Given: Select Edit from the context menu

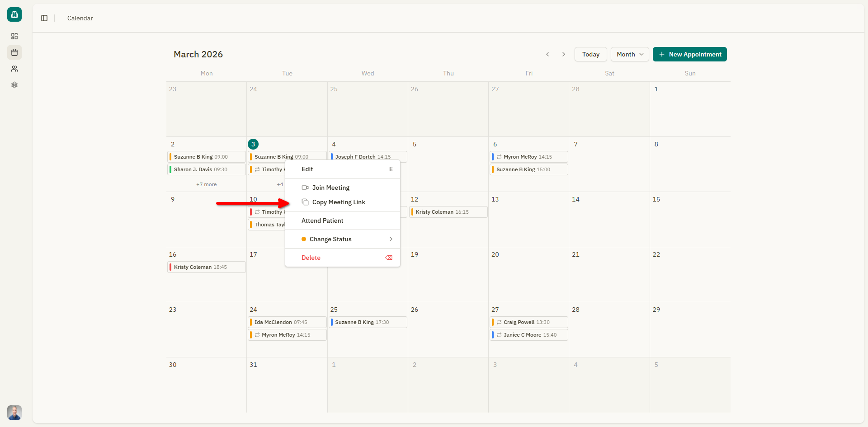Looking at the screenshot, I should [307, 169].
